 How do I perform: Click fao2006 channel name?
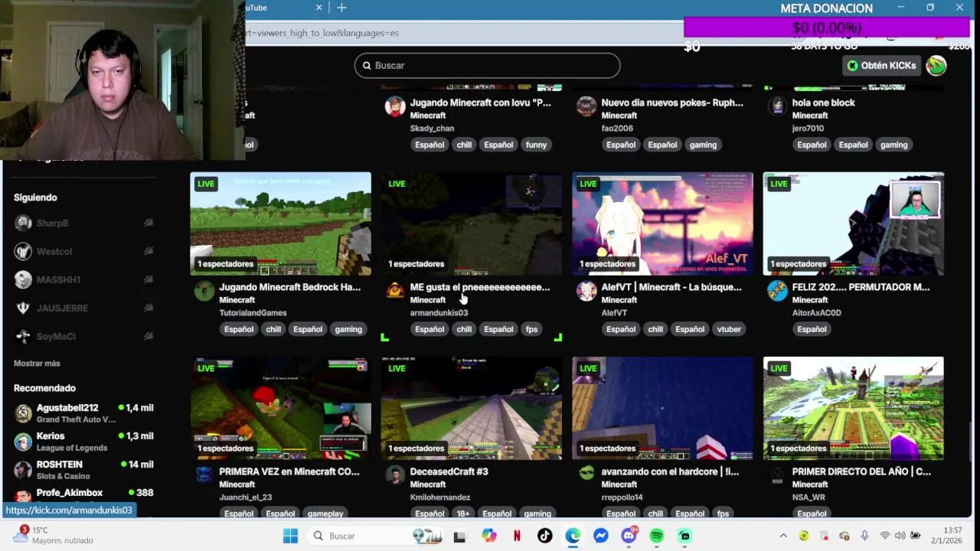[617, 129]
